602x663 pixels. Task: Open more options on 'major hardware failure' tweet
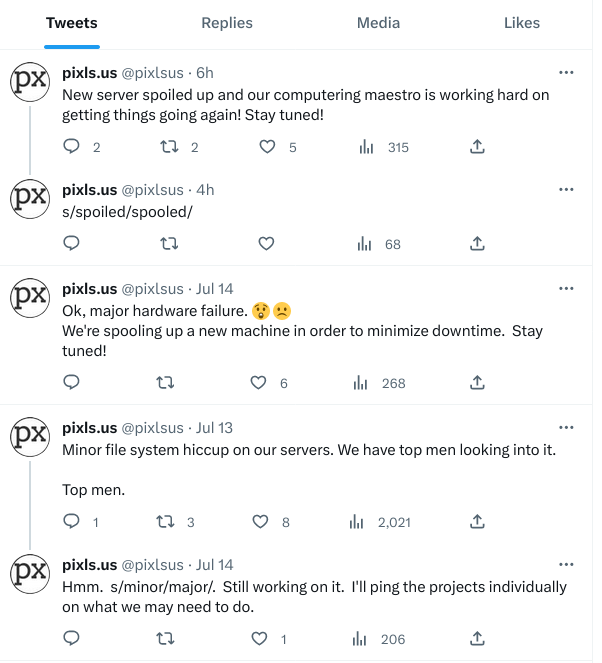tap(566, 289)
